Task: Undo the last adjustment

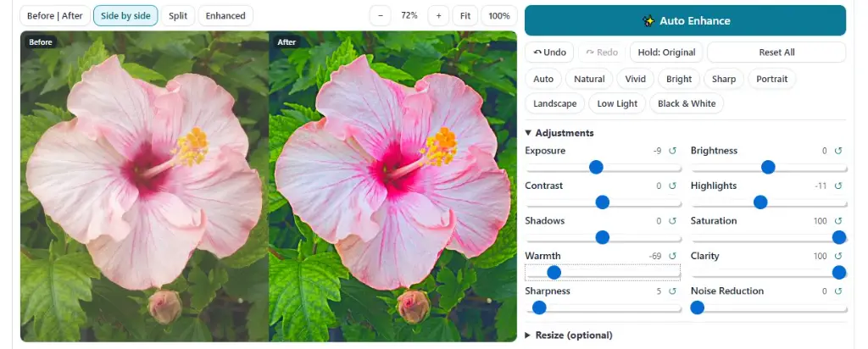Action: click(x=549, y=53)
